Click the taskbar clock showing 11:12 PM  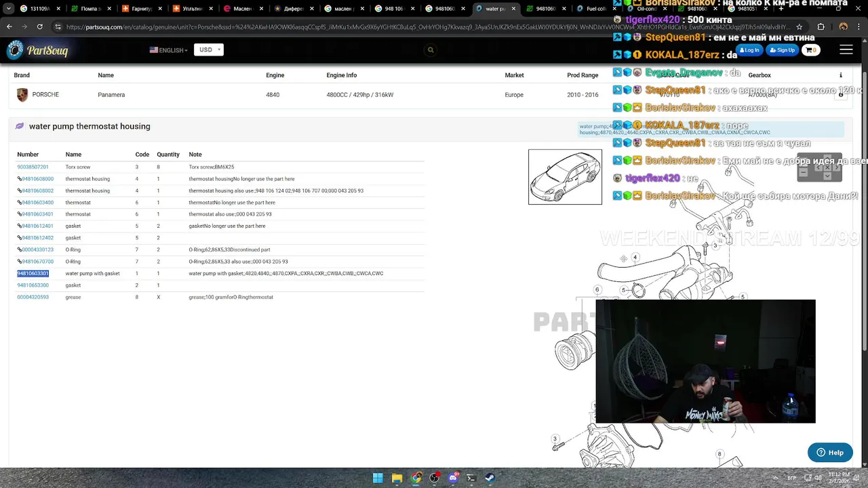839,478
